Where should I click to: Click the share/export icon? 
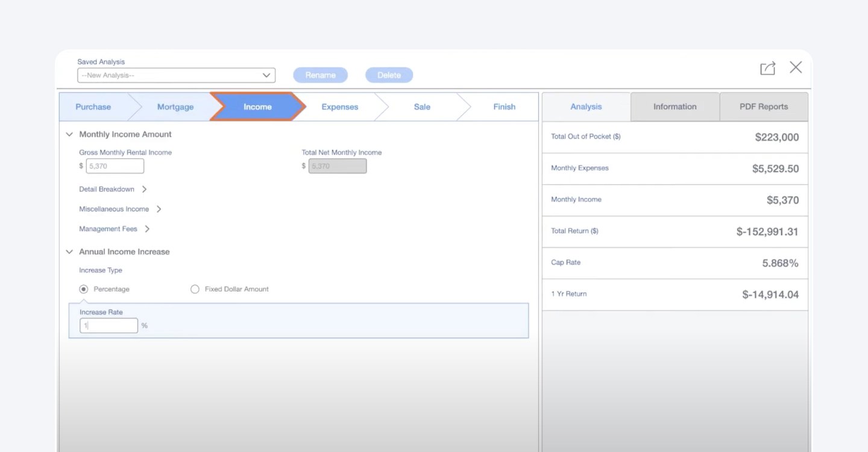point(767,68)
